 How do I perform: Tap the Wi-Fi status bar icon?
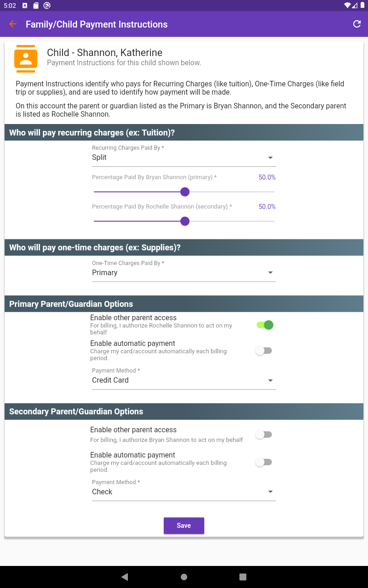pyautogui.click(x=347, y=6)
